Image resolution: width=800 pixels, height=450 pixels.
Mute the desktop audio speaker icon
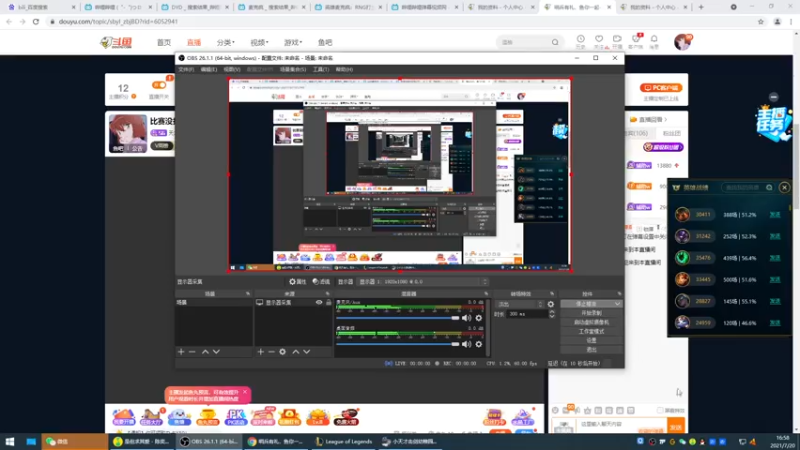[x=466, y=344]
